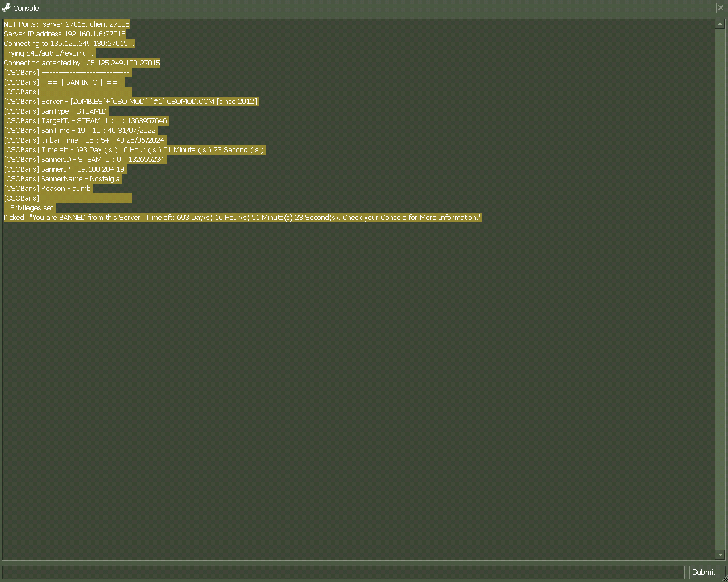This screenshot has width=728, height=582.
Task: Click the Steam logo in the title bar
Action: [x=6, y=8]
